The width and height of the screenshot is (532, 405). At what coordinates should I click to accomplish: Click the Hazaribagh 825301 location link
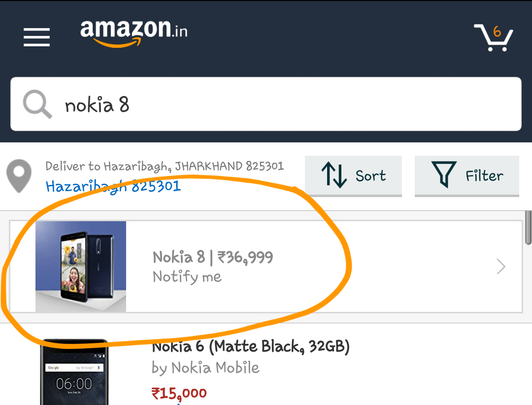(x=113, y=186)
